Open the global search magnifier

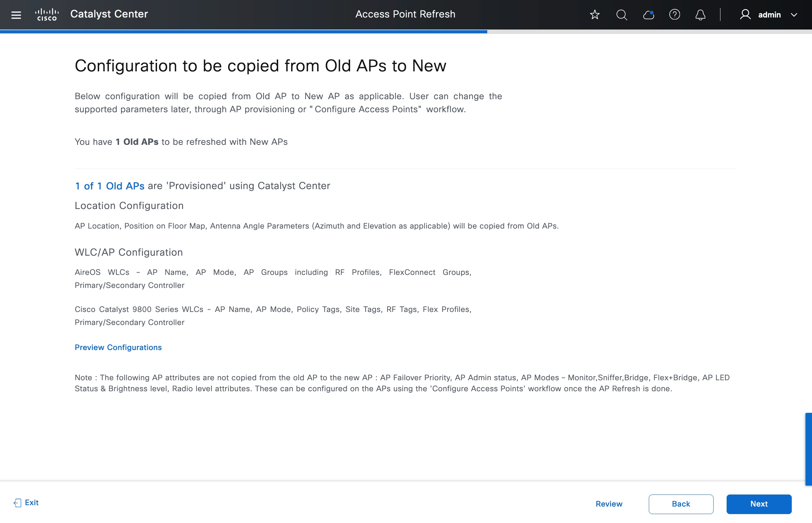pos(621,14)
